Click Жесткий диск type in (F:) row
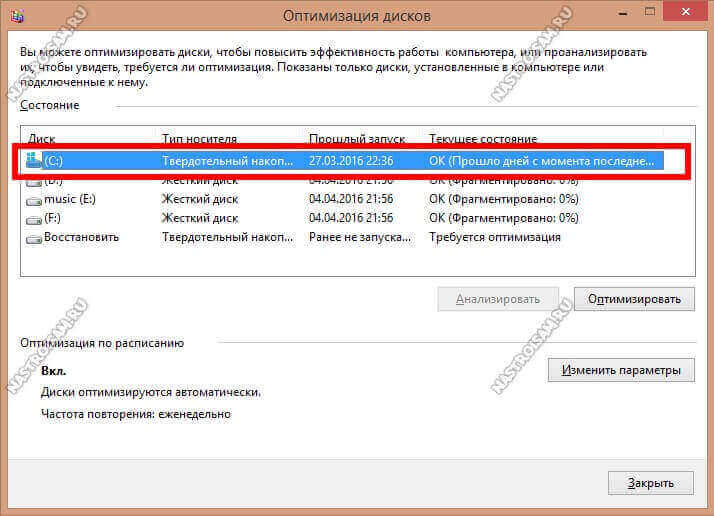 point(200,218)
